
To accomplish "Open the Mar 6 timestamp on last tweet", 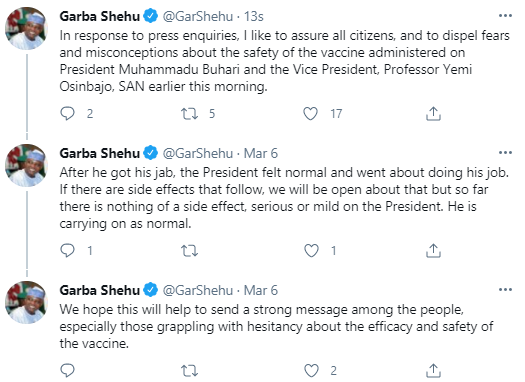I will [260, 290].
